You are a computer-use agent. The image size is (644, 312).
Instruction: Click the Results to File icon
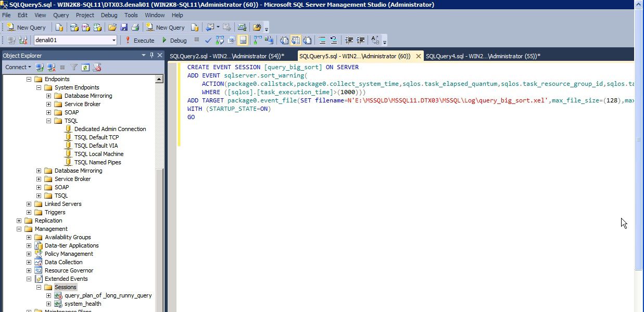click(x=307, y=40)
